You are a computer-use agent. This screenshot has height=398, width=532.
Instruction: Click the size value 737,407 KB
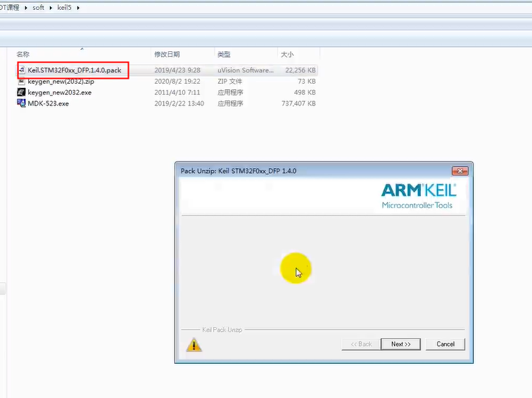tap(298, 103)
